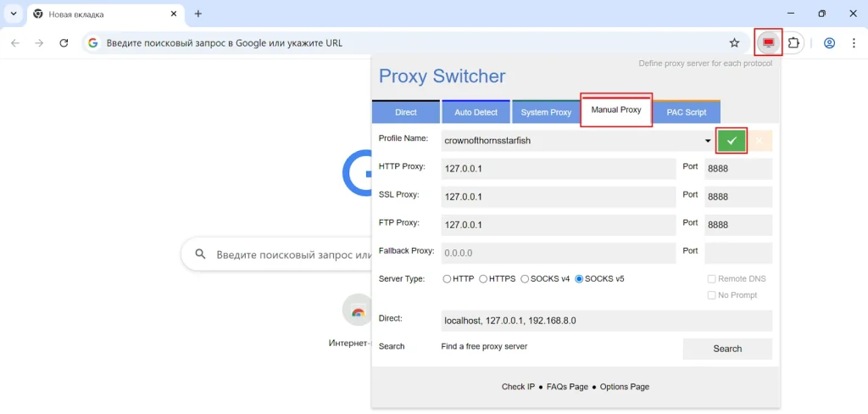Save profile with green checkmark button
The height and width of the screenshot is (414, 868).
click(x=732, y=141)
